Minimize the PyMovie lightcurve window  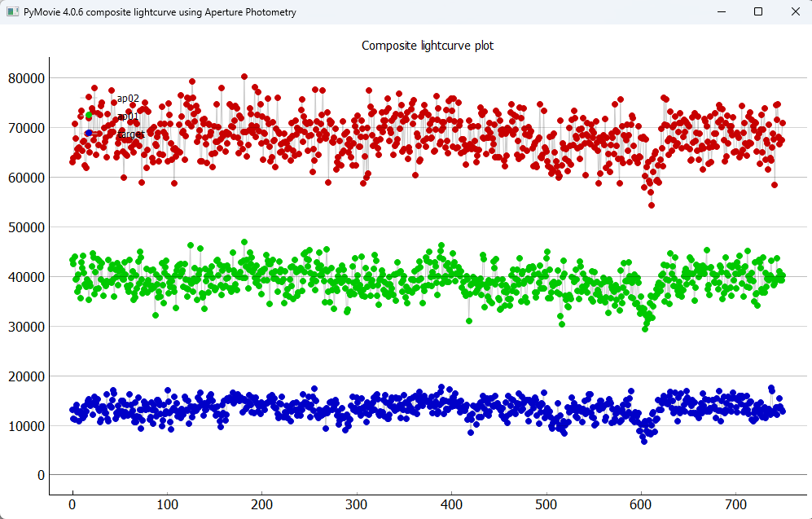coord(722,11)
